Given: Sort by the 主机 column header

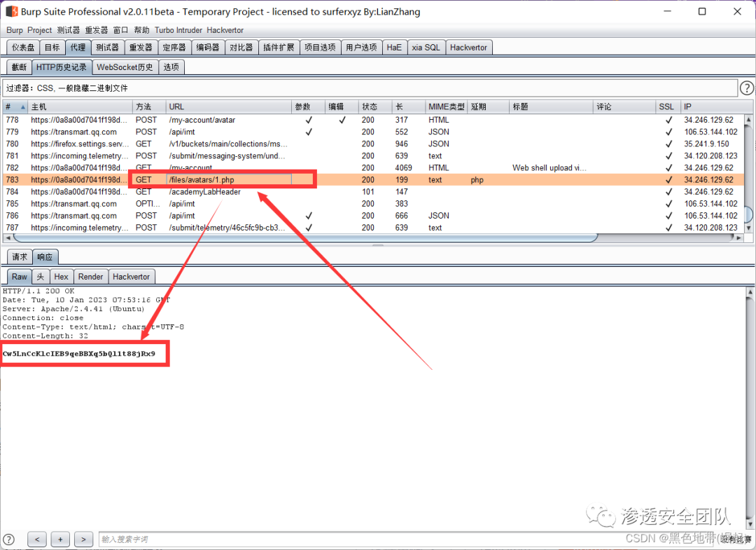Looking at the screenshot, I should pyautogui.click(x=80, y=106).
